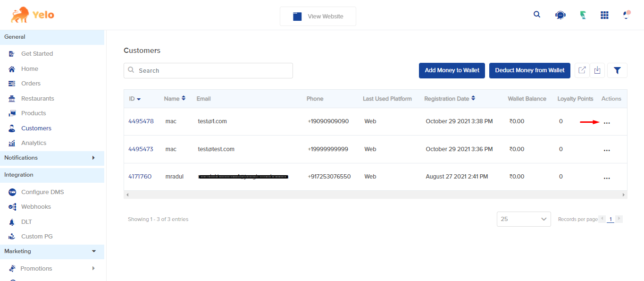Click the Integration section header
This screenshot has height=281, width=644.
tap(52, 175)
